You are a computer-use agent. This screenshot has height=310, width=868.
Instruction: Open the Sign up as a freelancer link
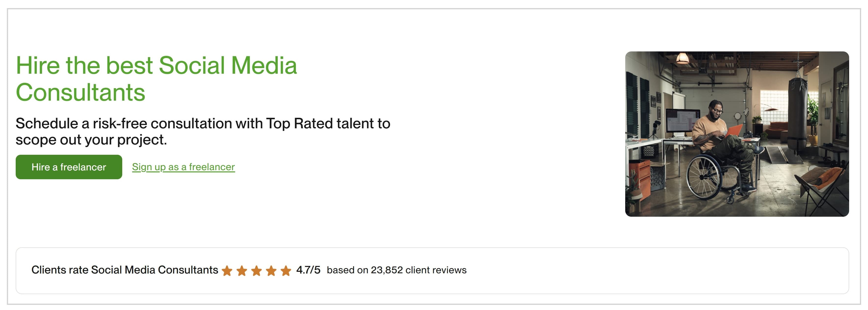click(x=183, y=167)
